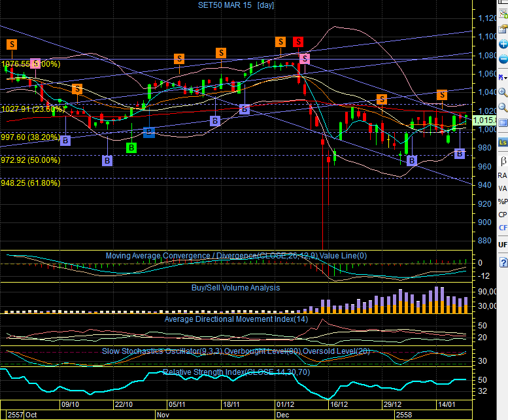This screenshot has width=508, height=420.
Task: Click the blue list panel icon
Action: pyautogui.click(x=503, y=123)
